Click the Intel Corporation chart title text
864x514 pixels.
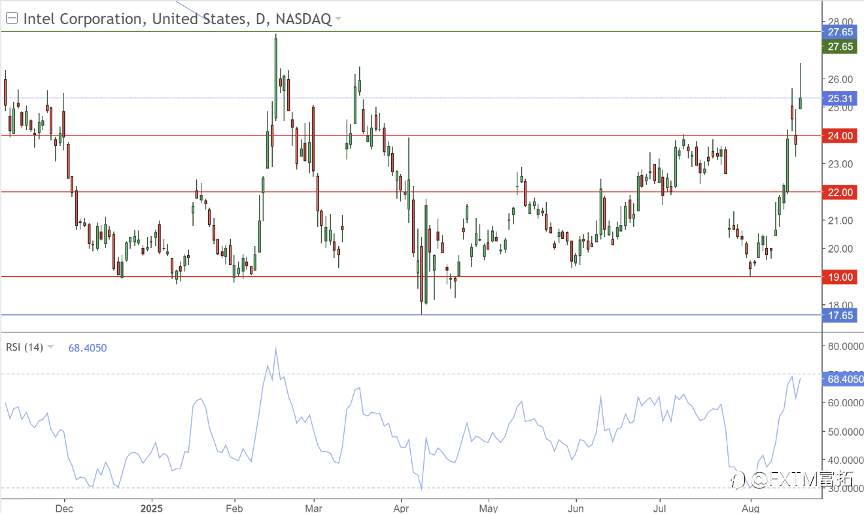click(x=177, y=19)
